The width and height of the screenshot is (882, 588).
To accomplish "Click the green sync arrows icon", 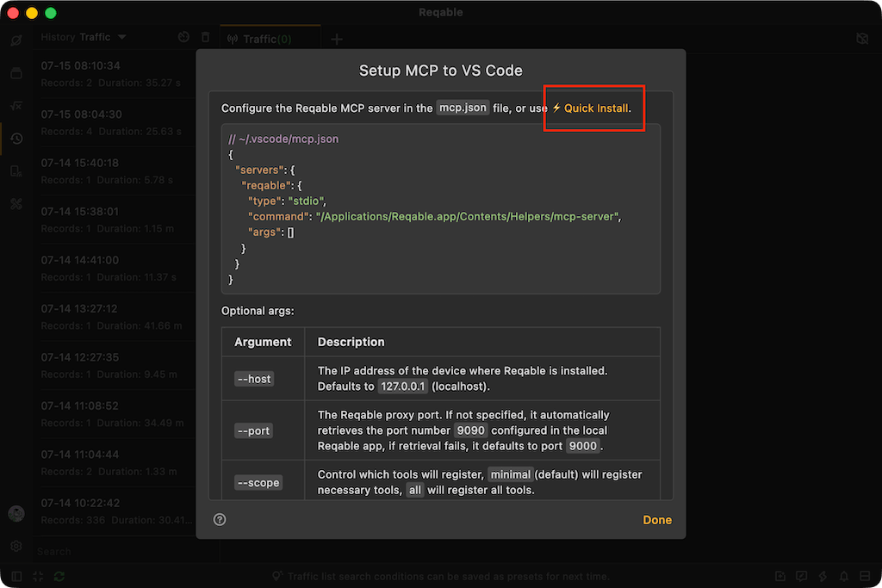I will click(x=59, y=576).
